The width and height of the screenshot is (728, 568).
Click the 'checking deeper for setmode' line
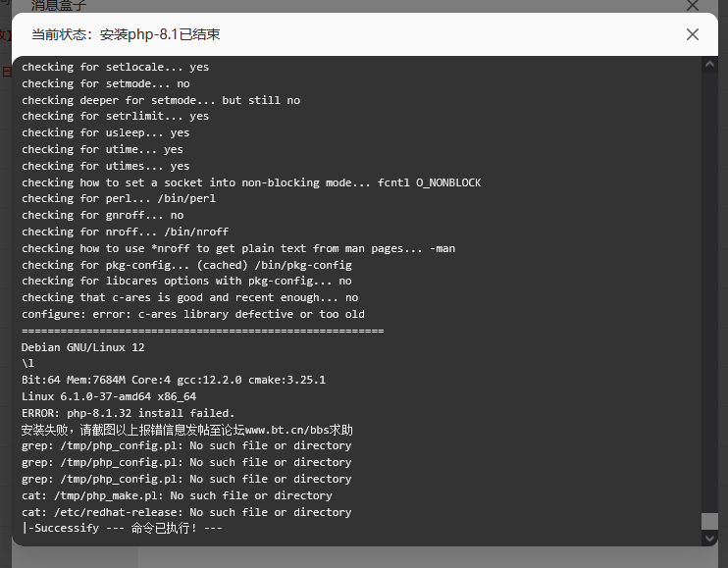[161, 100]
